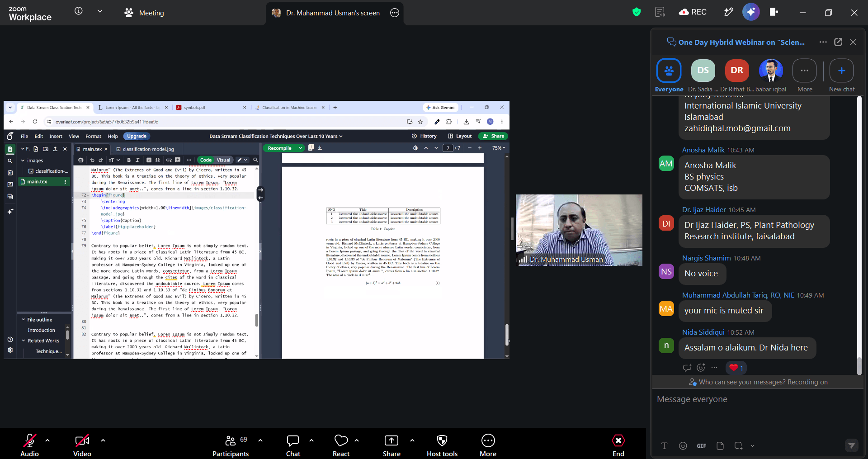868x459 pixels.
Task: Pop out the chat window
Action: (838, 42)
